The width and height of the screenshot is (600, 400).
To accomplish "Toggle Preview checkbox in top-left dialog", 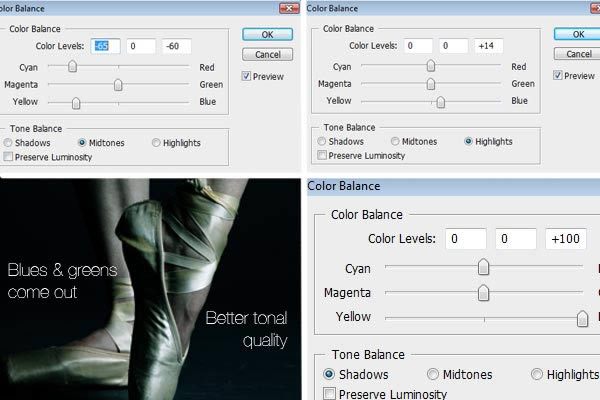I will click(x=246, y=76).
